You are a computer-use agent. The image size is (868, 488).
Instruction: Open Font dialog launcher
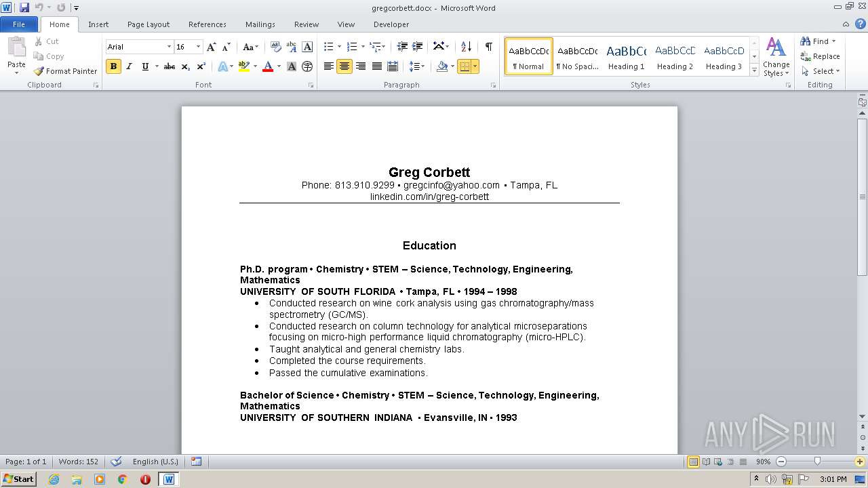pyautogui.click(x=311, y=85)
